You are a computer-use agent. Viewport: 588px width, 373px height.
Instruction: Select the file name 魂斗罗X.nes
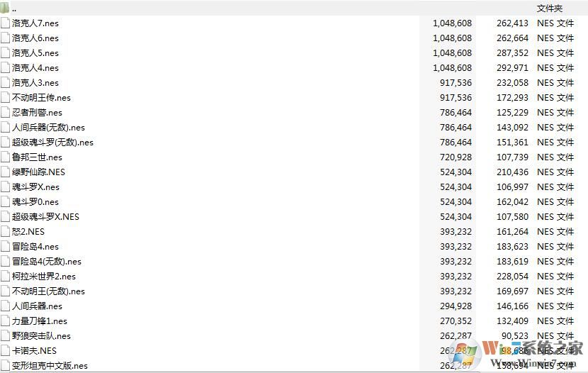click(x=35, y=187)
